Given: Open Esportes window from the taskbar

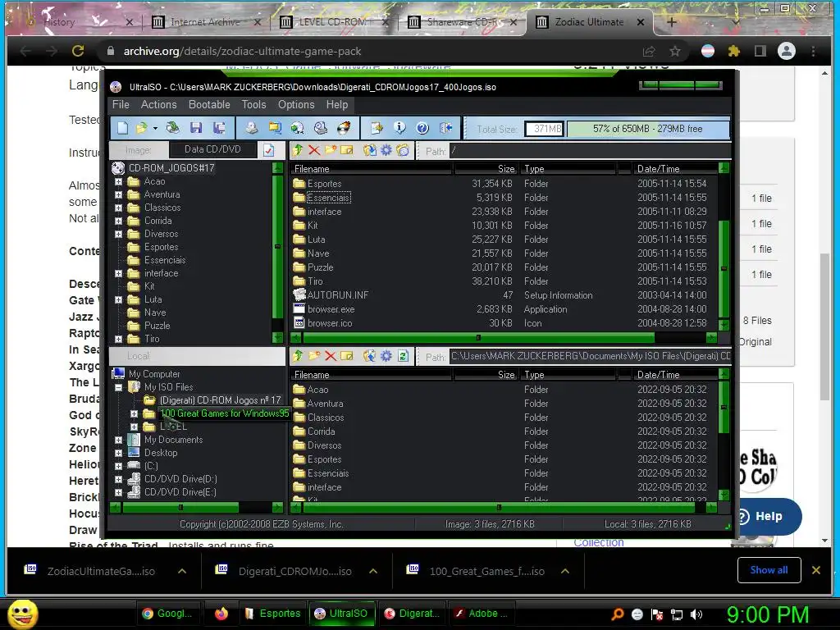Looking at the screenshot, I should tap(272, 614).
